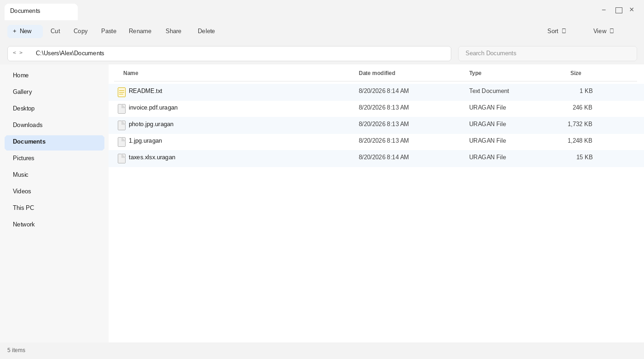Screen dimensions: 644x359
Task: Sort by the Name column header
Action: (x=131, y=73)
